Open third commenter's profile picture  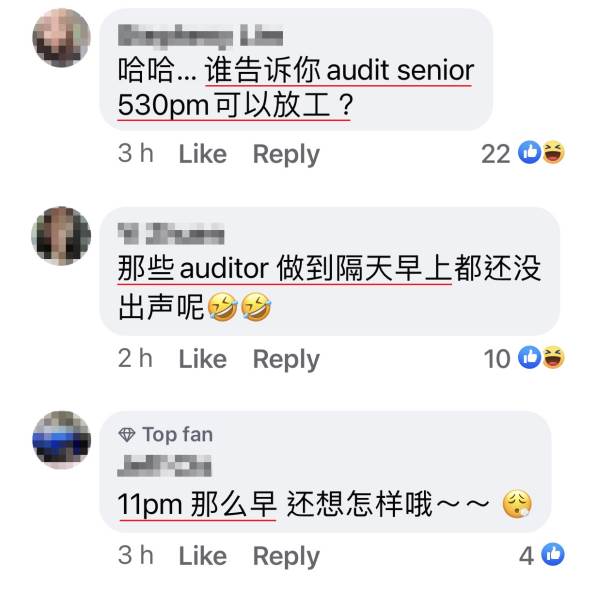(x=61, y=440)
